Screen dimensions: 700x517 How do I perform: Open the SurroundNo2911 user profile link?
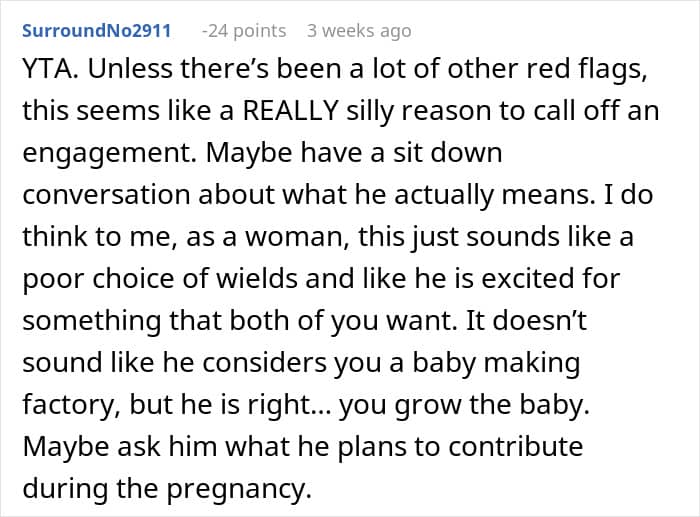point(97,31)
